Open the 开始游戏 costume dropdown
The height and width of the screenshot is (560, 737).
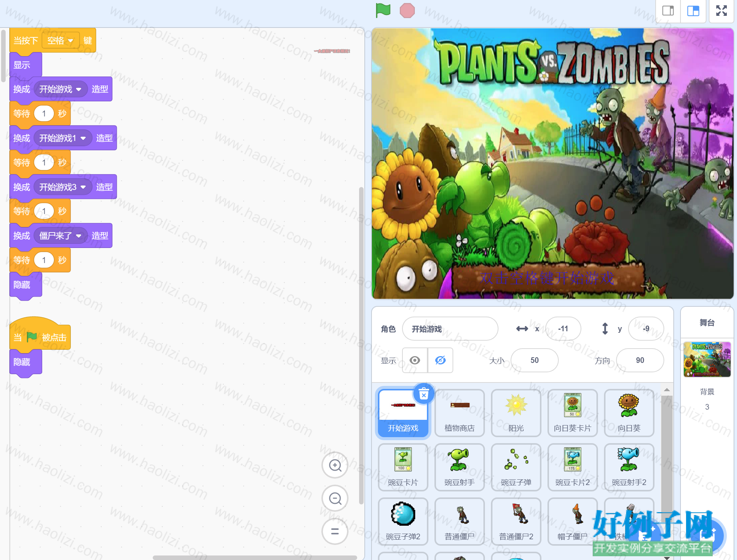click(x=61, y=89)
